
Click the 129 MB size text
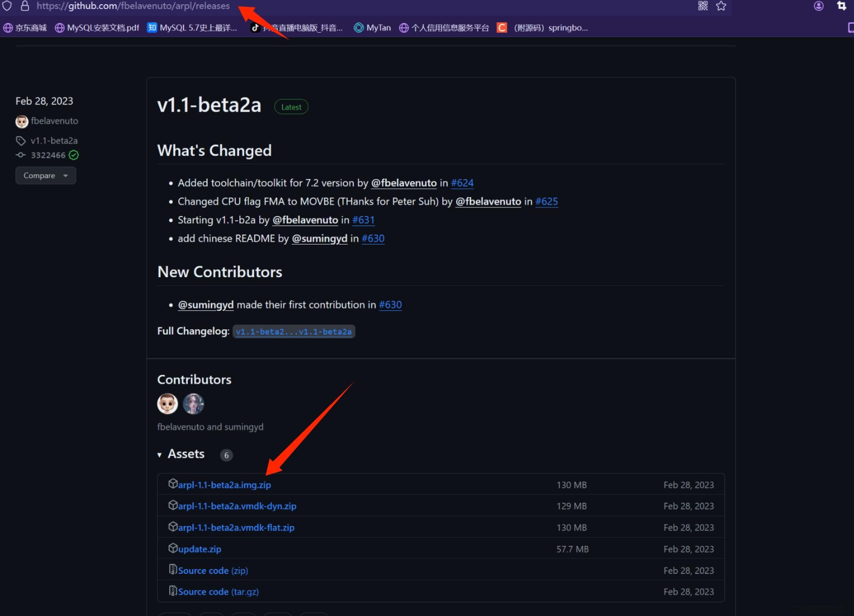point(571,506)
